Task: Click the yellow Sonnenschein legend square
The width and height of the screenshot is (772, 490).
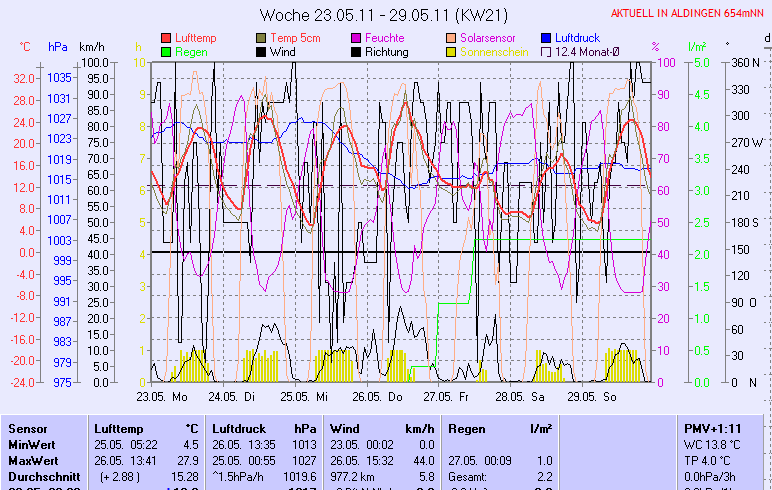Action: pyautogui.click(x=452, y=52)
